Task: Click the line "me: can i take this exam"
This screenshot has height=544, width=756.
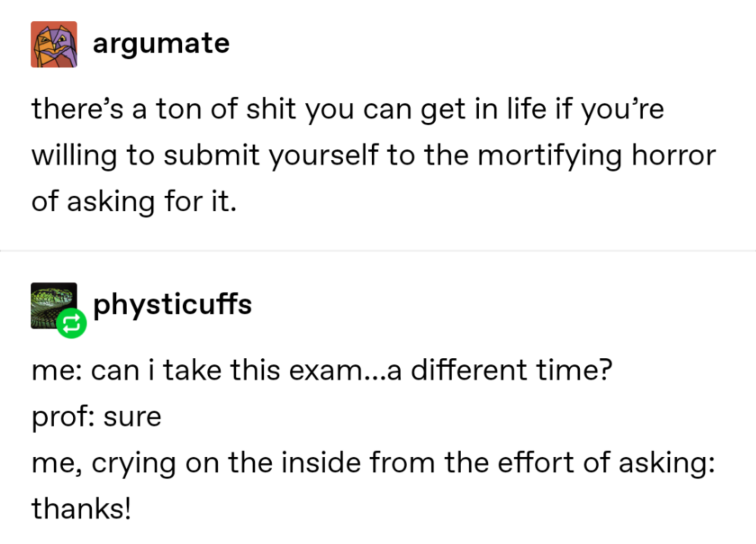Action: [322, 370]
